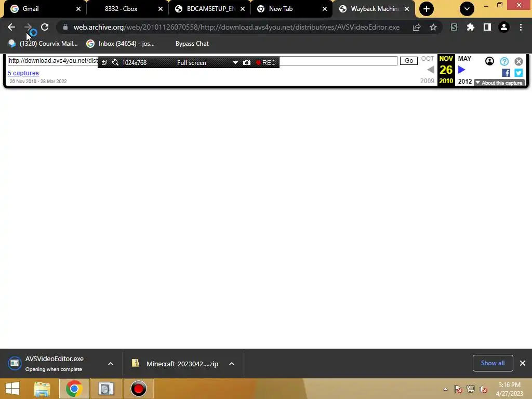532x399 pixels.
Task: Click Show all downloads button
Action: (x=493, y=363)
